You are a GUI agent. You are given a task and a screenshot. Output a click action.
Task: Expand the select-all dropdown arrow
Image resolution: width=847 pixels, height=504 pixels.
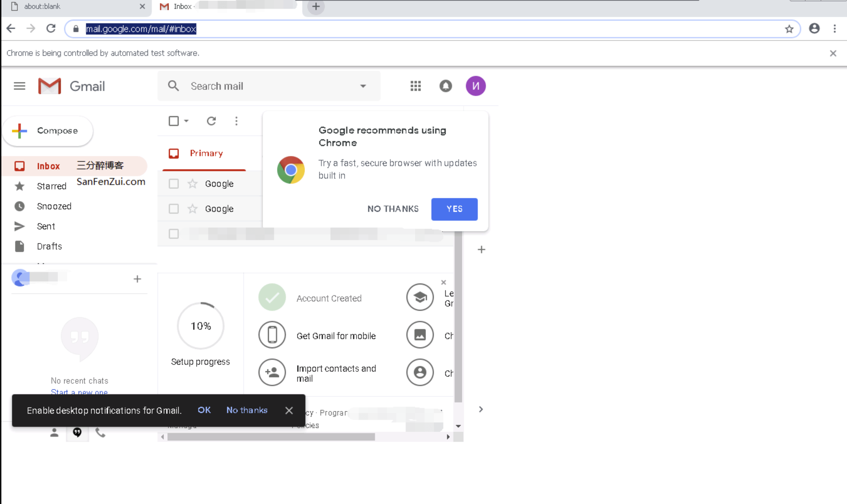(186, 121)
